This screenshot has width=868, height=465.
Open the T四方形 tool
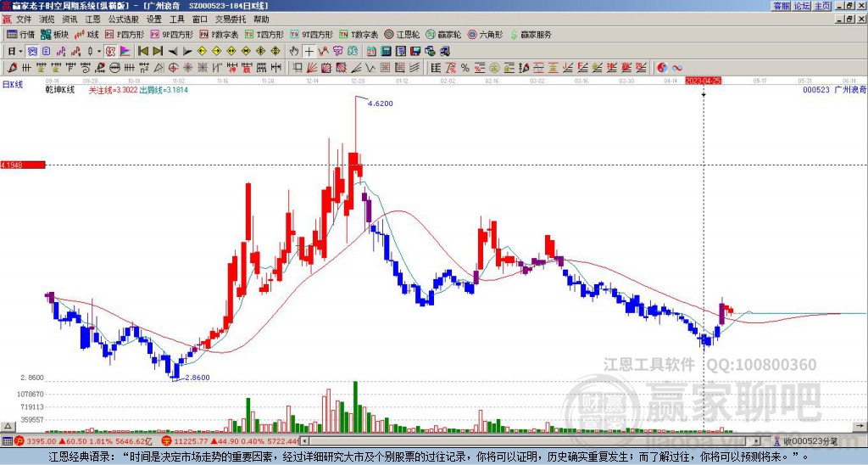(x=264, y=34)
